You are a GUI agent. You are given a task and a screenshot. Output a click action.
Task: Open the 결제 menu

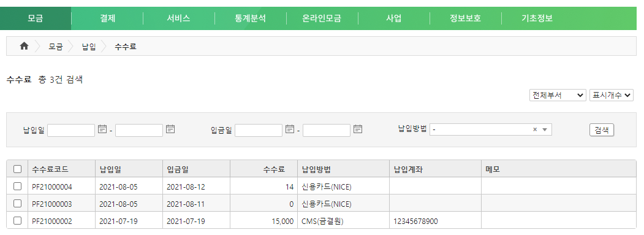pyautogui.click(x=108, y=18)
